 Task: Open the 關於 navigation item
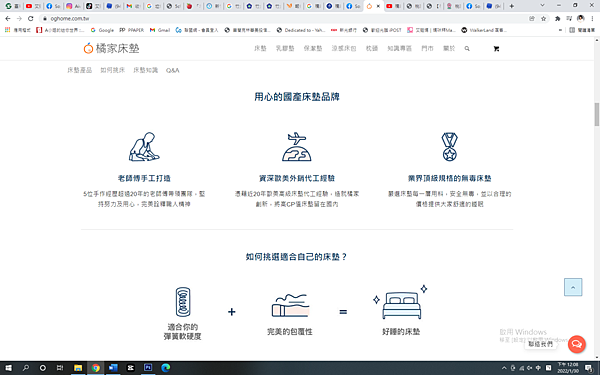pos(449,49)
